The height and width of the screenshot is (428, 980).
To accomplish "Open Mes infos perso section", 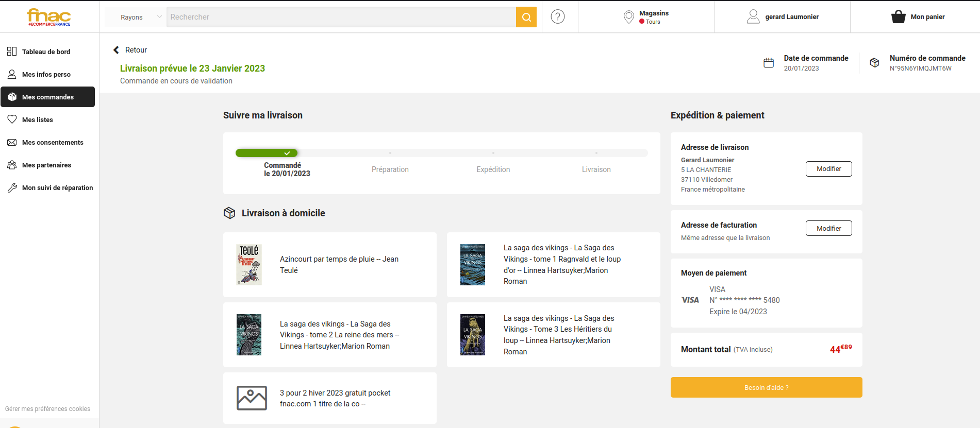I will [x=46, y=74].
